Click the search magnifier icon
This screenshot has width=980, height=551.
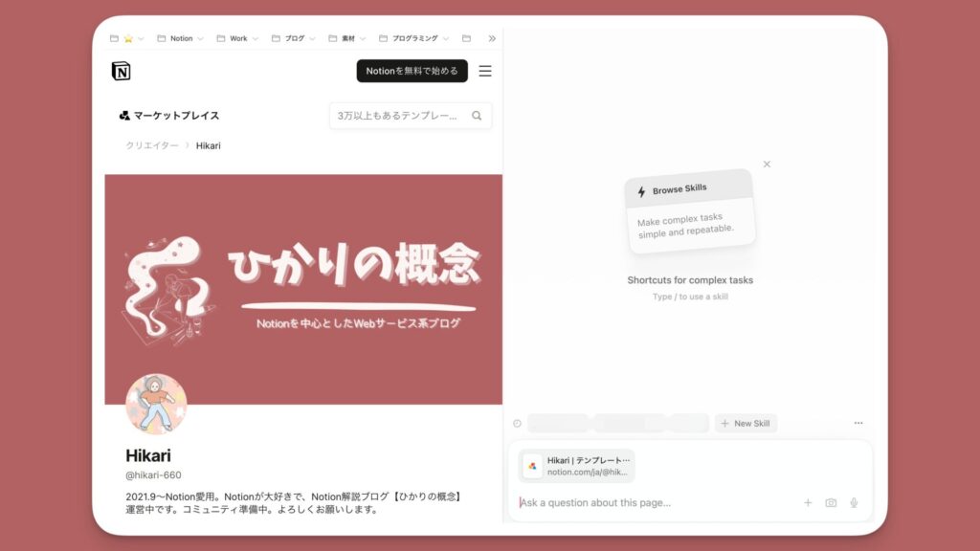pyautogui.click(x=477, y=116)
